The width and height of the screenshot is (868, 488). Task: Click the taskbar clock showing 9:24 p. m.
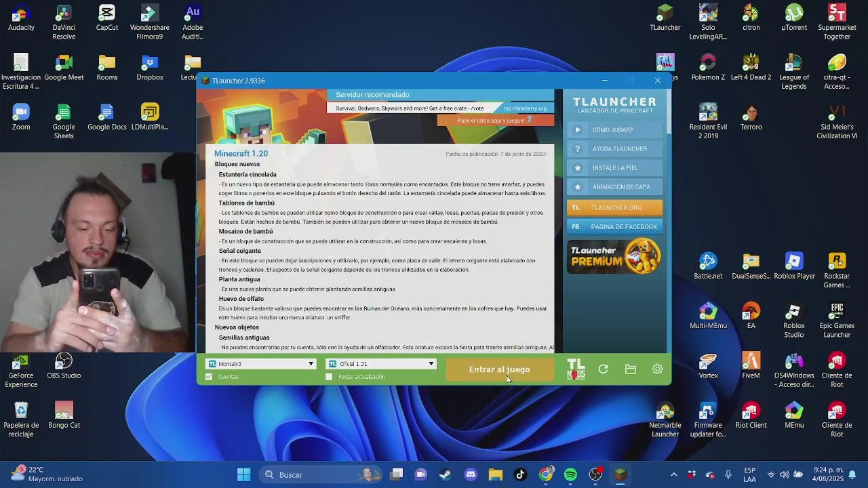pyautogui.click(x=827, y=474)
